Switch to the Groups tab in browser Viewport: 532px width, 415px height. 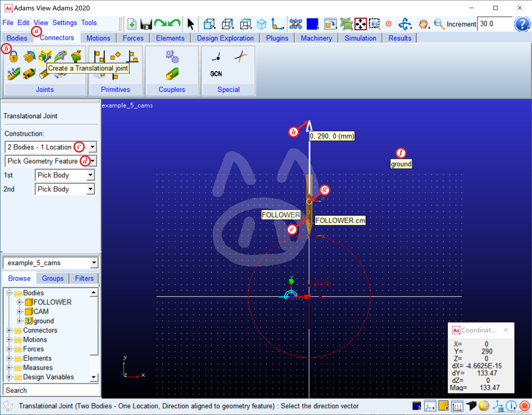point(53,278)
